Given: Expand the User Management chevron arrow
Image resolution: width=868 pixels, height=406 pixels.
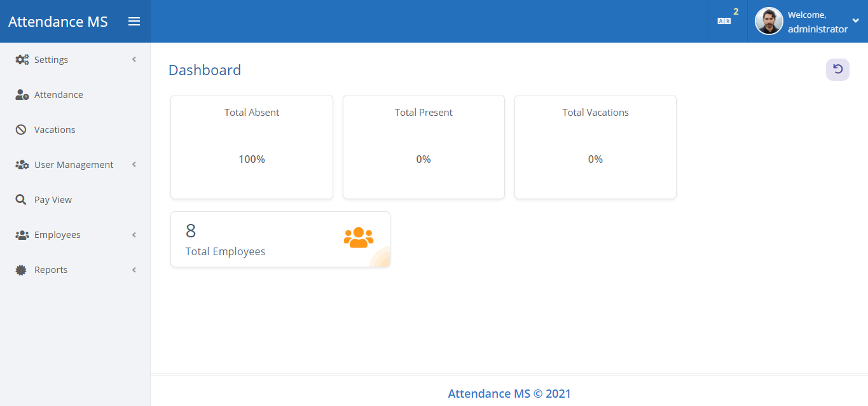Looking at the screenshot, I should (134, 165).
